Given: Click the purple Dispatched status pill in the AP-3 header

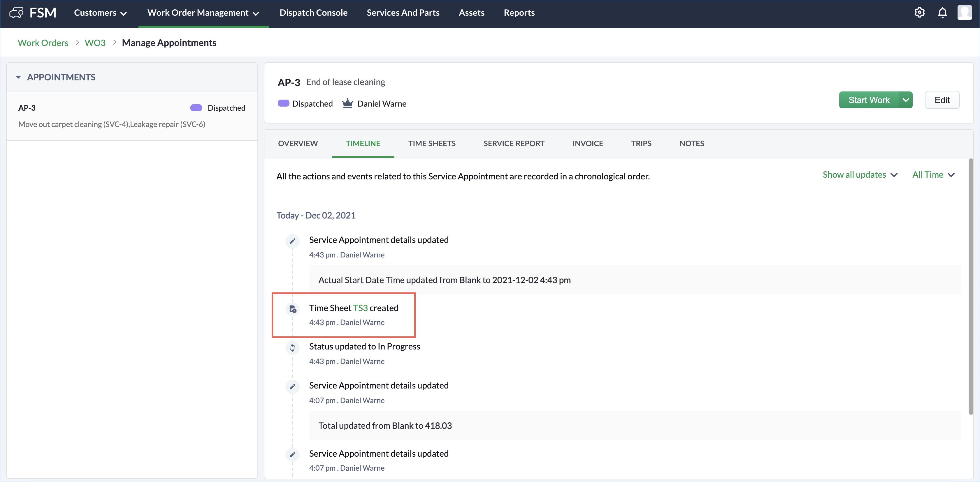Looking at the screenshot, I should coord(283,103).
